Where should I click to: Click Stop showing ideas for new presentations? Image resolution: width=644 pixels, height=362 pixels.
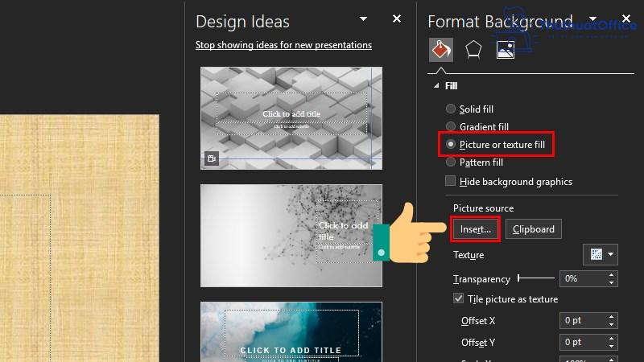283,45
